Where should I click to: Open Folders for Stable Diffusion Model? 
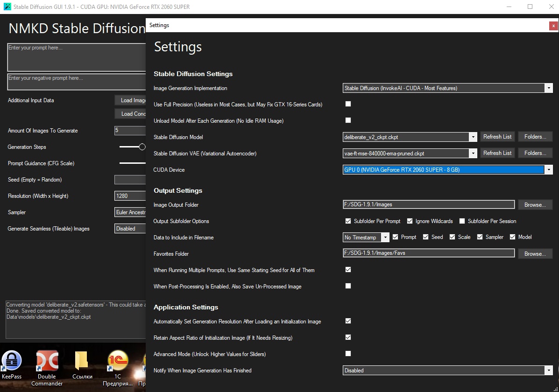[535, 137]
